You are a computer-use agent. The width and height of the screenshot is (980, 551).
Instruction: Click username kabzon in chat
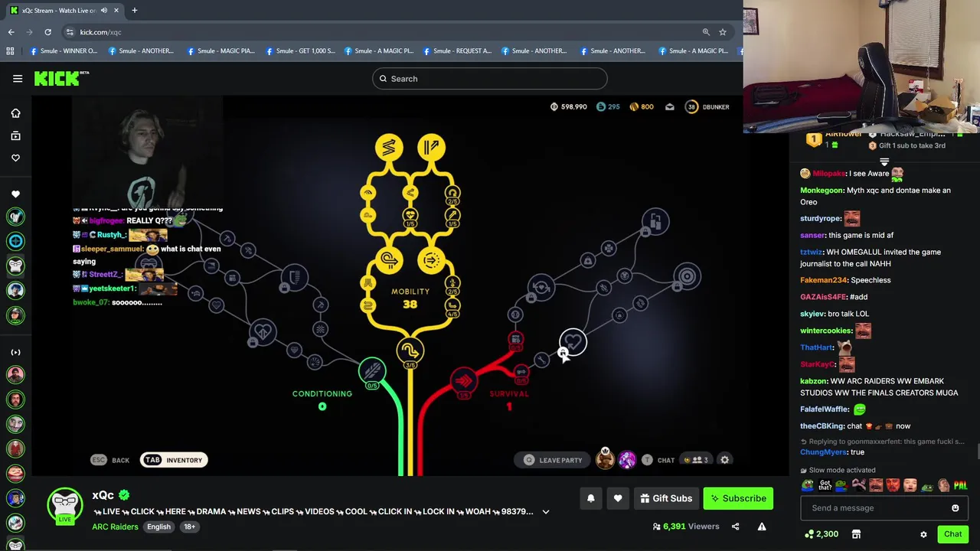(814, 381)
